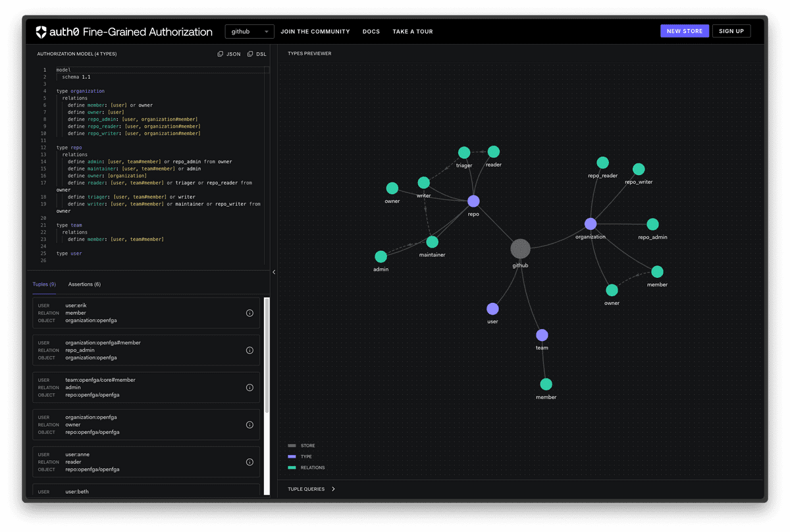Open info for team:openfga/core#member tuple

[x=250, y=388]
